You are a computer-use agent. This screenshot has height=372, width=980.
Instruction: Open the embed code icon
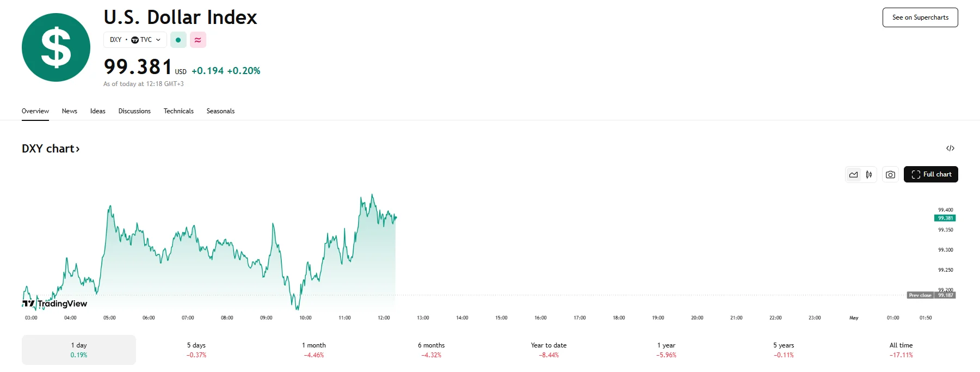coord(950,148)
